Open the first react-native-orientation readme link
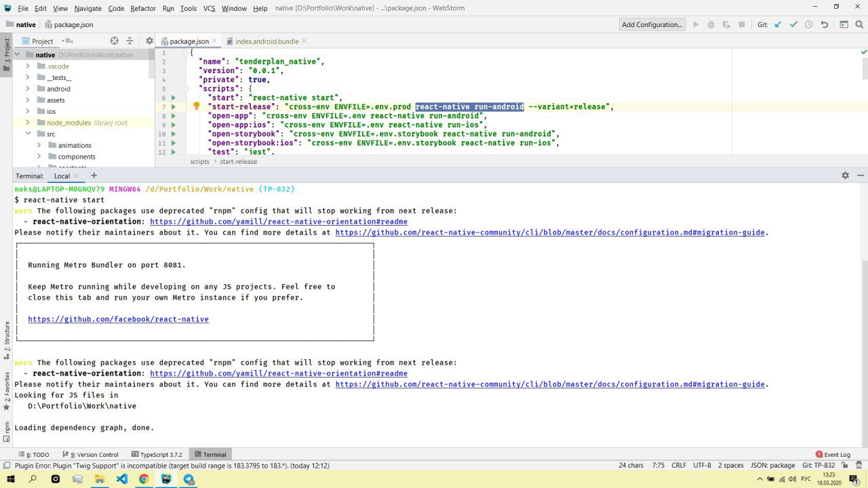 [x=279, y=222]
